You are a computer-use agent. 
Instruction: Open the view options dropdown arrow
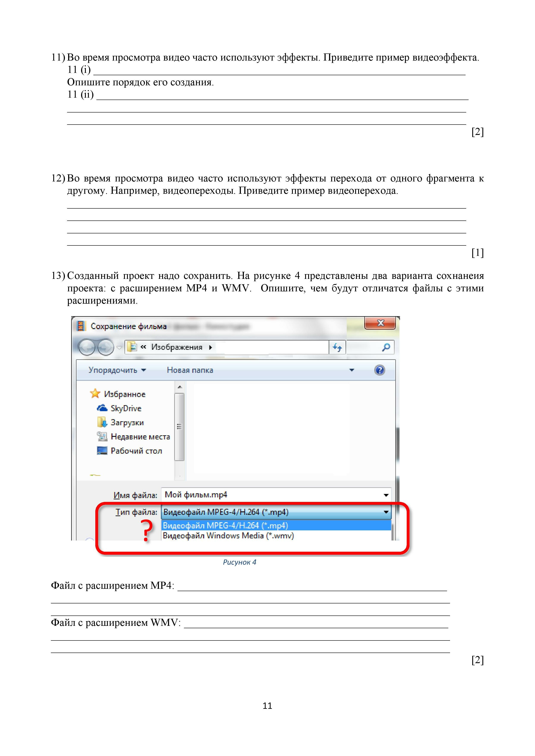coord(351,370)
